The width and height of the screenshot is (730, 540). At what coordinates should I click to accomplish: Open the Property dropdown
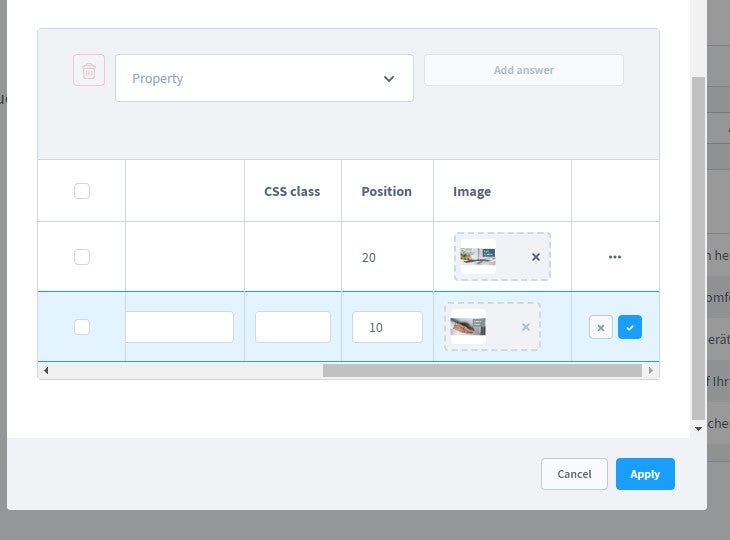pos(264,78)
